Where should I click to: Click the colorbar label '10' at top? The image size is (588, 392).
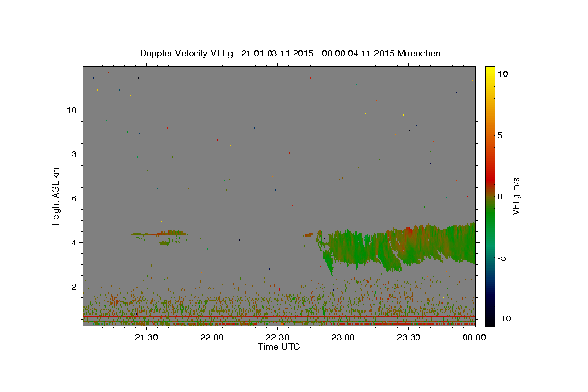point(502,73)
